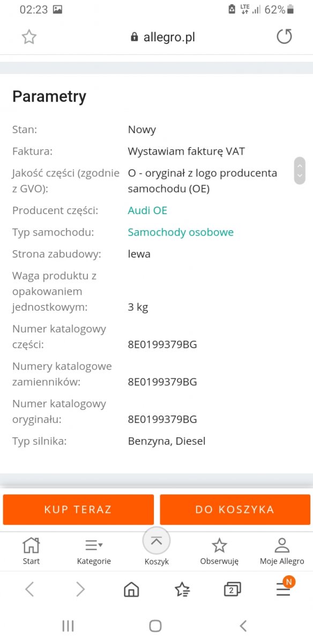313x644 pixels.
Task: Click the KUP TERAZ button
Action: coord(78,510)
